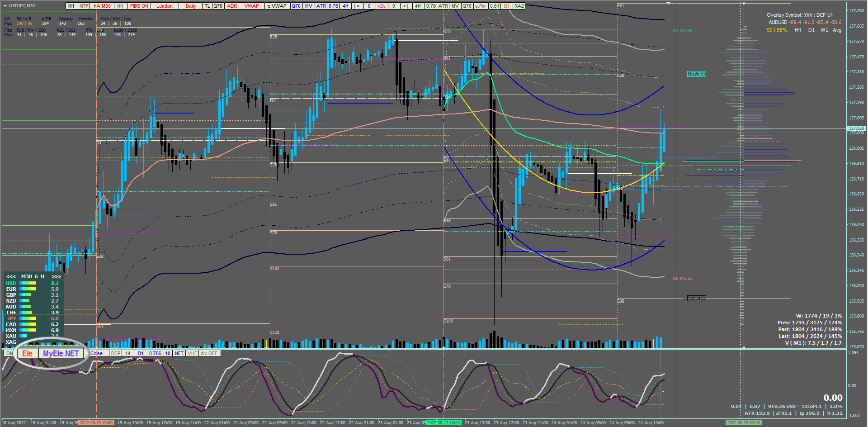The width and height of the screenshot is (868, 427).
Task: Toggle the red VWAP button
Action: click(252, 6)
